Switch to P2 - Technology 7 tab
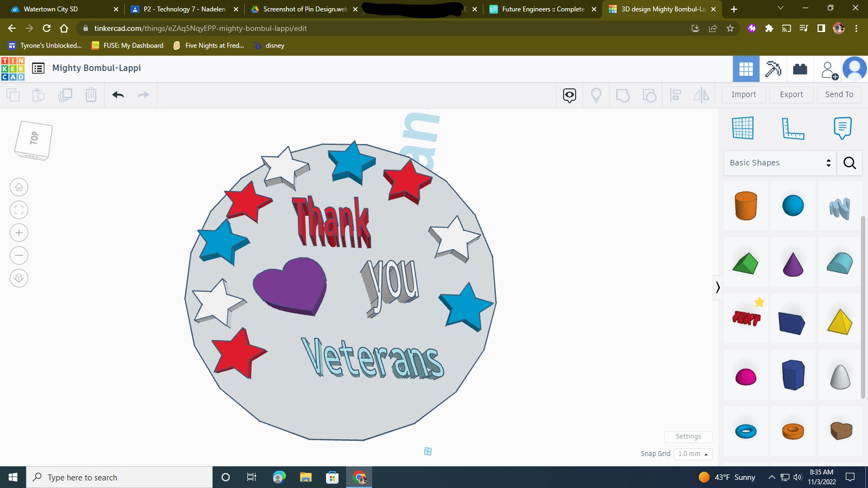This screenshot has width=868, height=488. pyautogui.click(x=184, y=9)
